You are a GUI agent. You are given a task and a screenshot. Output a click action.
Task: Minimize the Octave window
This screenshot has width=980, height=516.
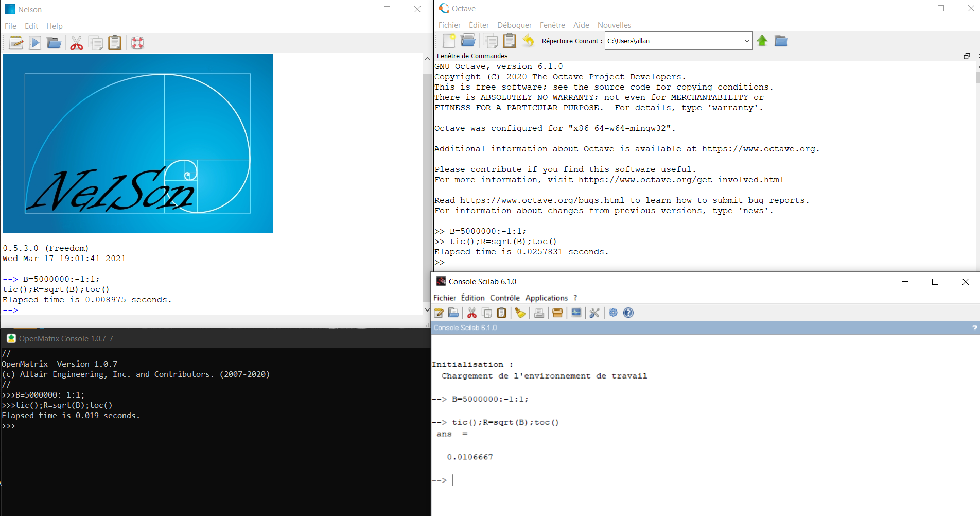(x=911, y=8)
